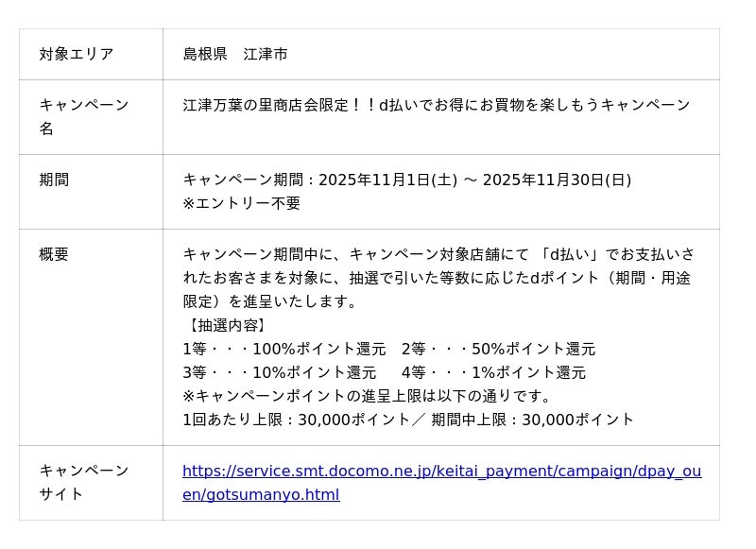
Task: Click the 概要 row label
Action: tap(54, 254)
